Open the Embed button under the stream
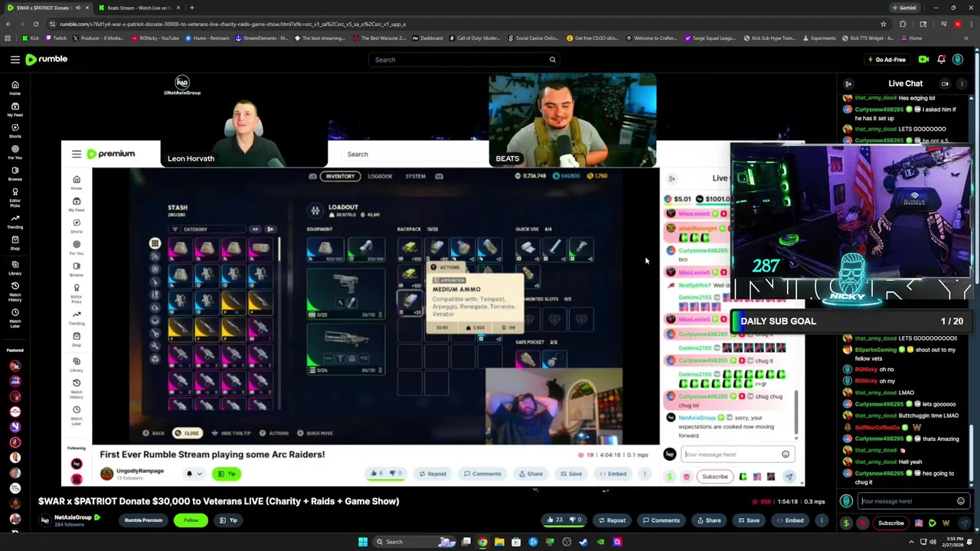This screenshot has height=551, width=980. [x=789, y=520]
